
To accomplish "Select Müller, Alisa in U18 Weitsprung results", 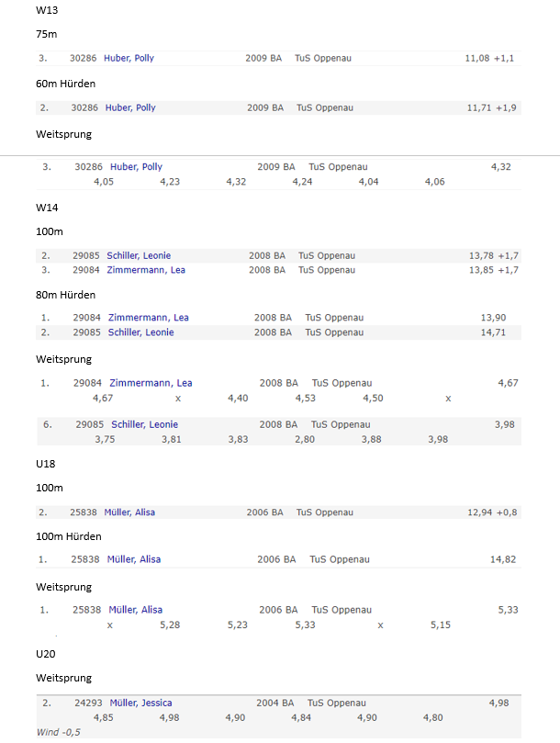I will coord(135,610).
